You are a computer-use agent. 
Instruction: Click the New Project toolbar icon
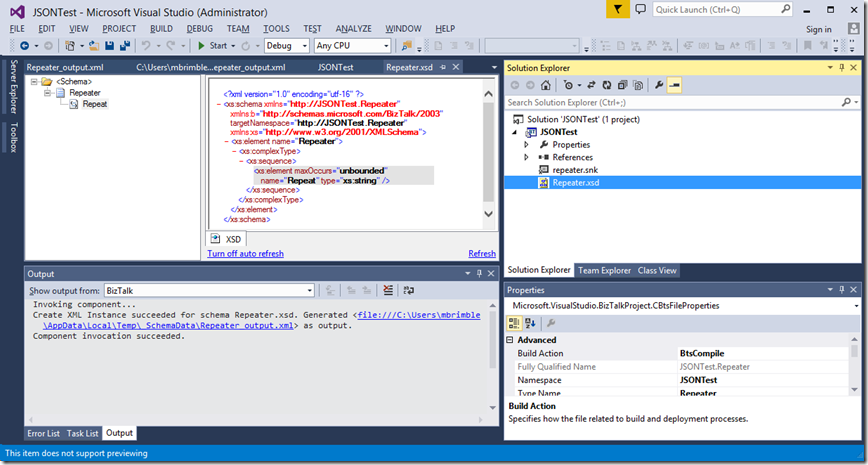70,46
